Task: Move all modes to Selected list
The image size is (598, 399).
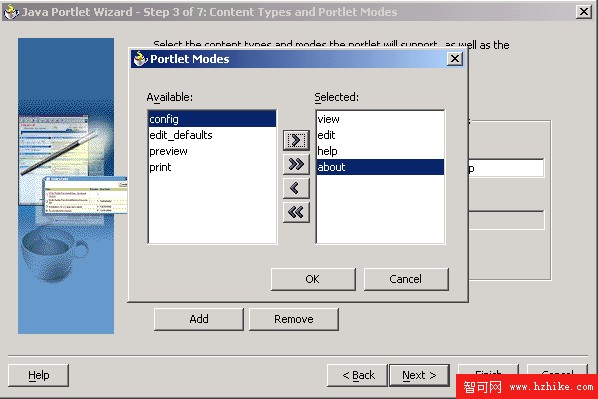Action: (x=296, y=164)
